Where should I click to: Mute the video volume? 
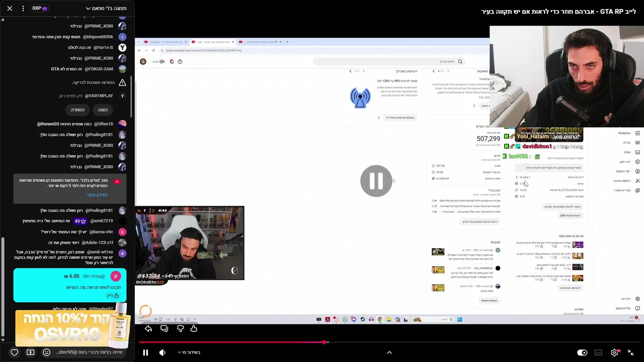pos(162,352)
